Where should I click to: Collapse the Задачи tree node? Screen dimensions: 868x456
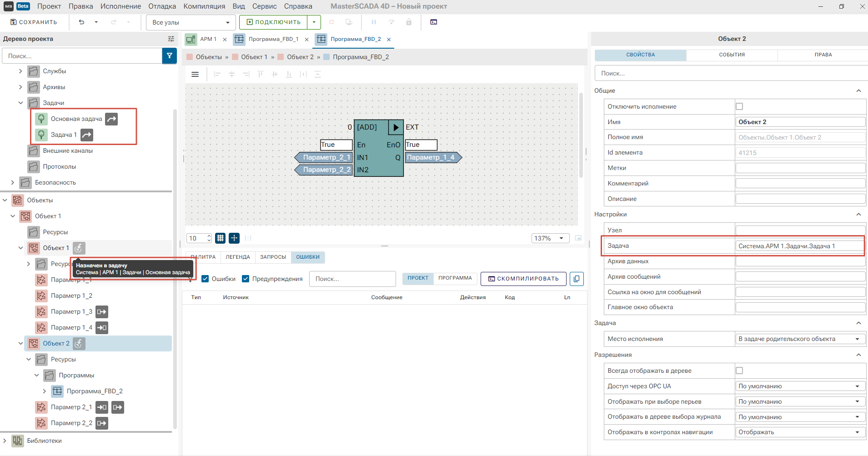pos(20,103)
